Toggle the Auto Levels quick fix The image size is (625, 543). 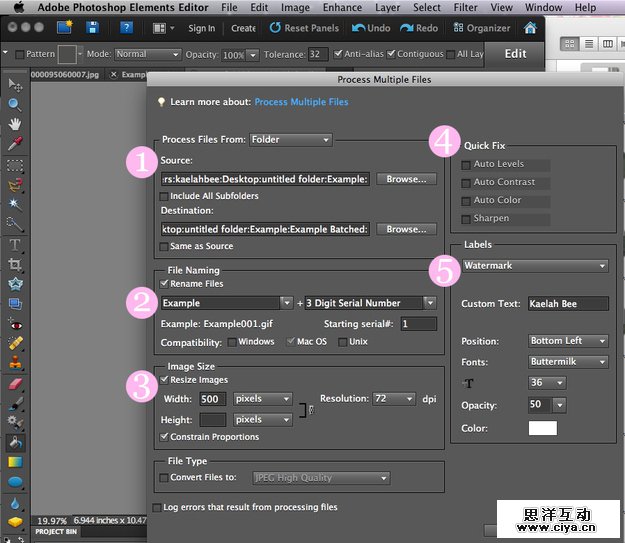pyautogui.click(x=466, y=164)
